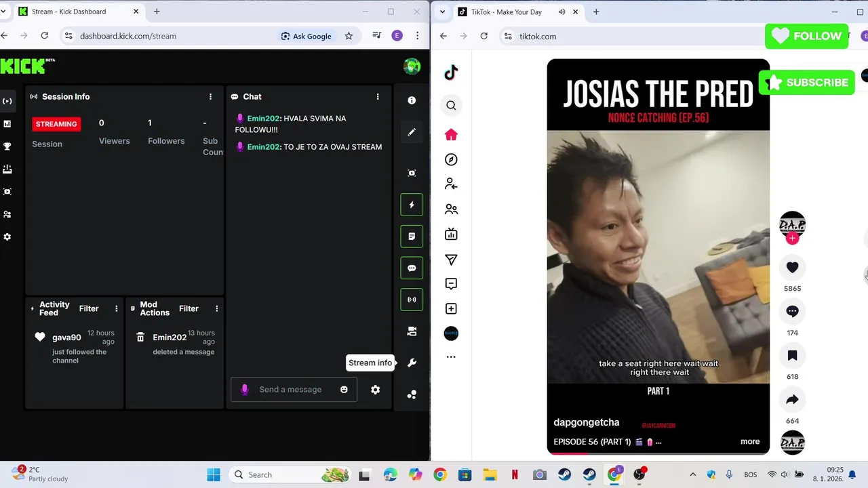Open TikTok logo at sidebar top

coord(451,73)
